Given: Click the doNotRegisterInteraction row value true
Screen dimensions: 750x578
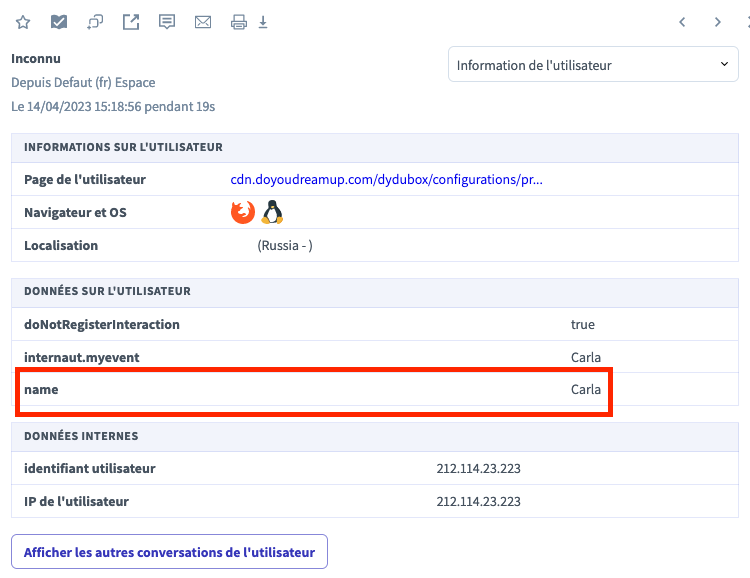Looking at the screenshot, I should [x=582, y=324].
